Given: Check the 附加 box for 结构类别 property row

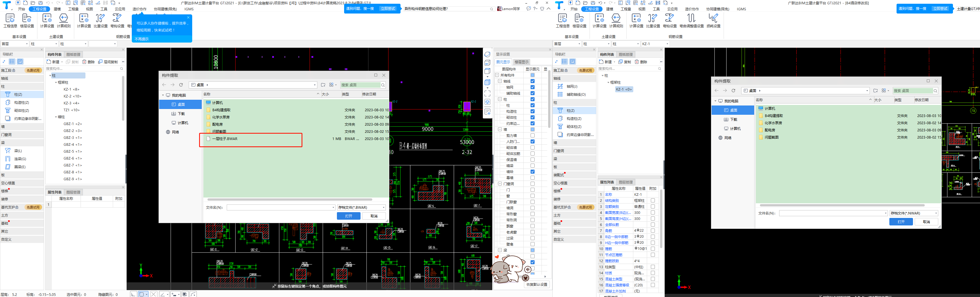Looking at the screenshot, I should pos(653,200).
